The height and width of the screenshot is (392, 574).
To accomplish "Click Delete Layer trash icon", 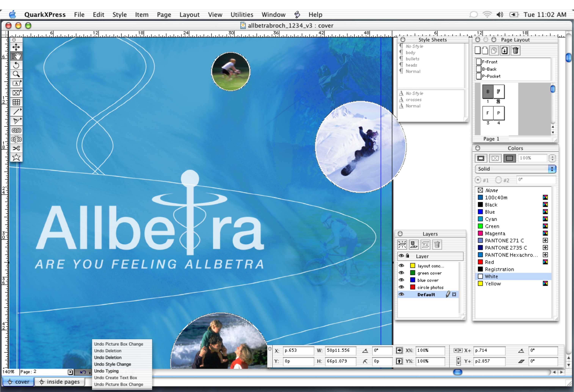I will 437,244.
